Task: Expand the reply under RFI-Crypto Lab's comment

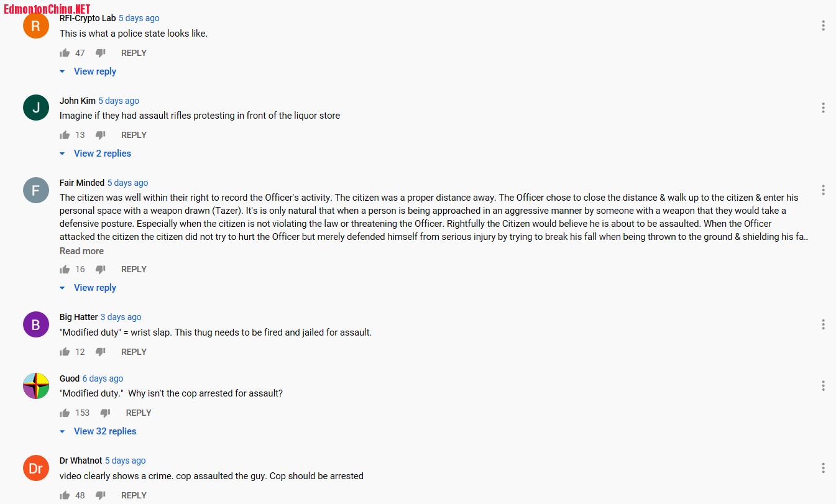Action: click(94, 71)
